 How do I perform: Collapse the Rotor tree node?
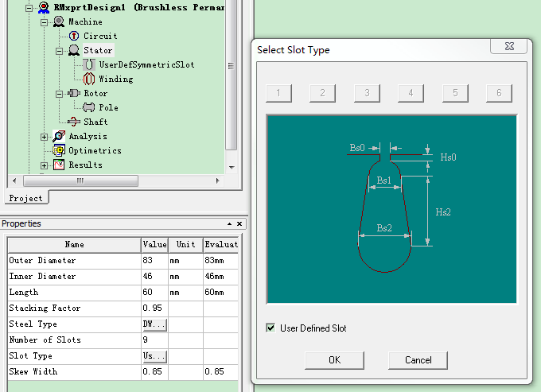click(60, 94)
